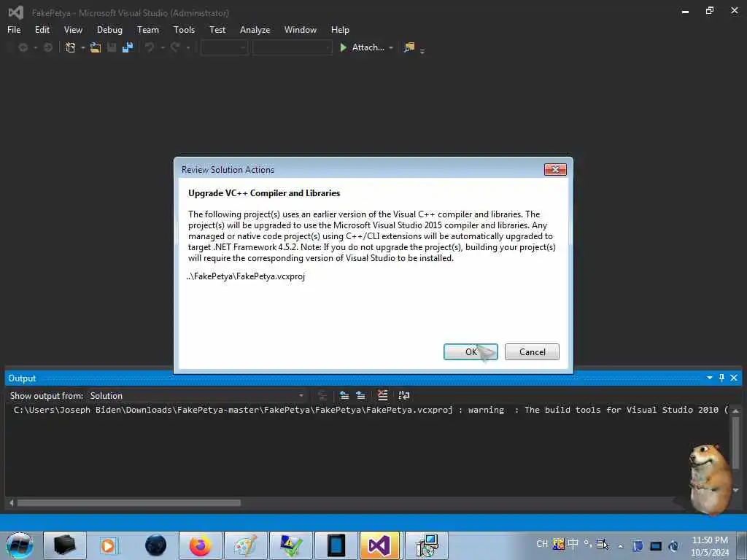This screenshot has width=747, height=560.
Task: Click Go to Next Message icon in Output
Action: pyautogui.click(x=360, y=395)
